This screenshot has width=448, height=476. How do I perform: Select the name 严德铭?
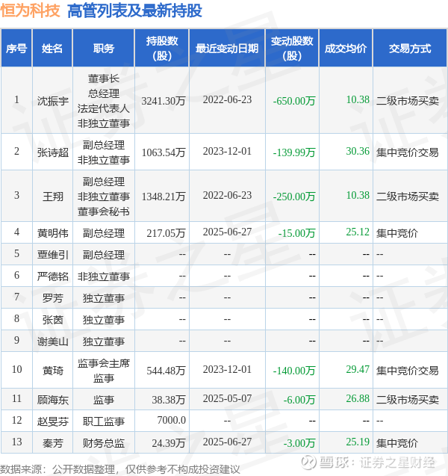tap(53, 276)
